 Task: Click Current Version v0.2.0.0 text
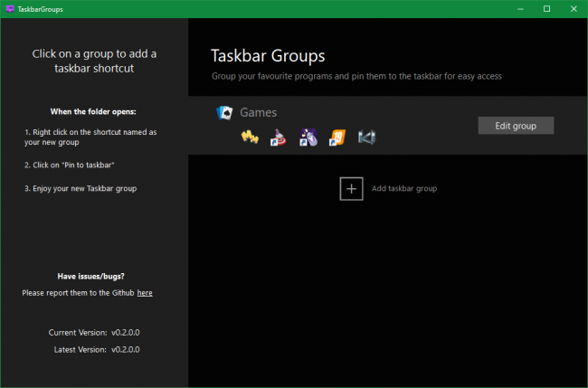[x=94, y=333]
